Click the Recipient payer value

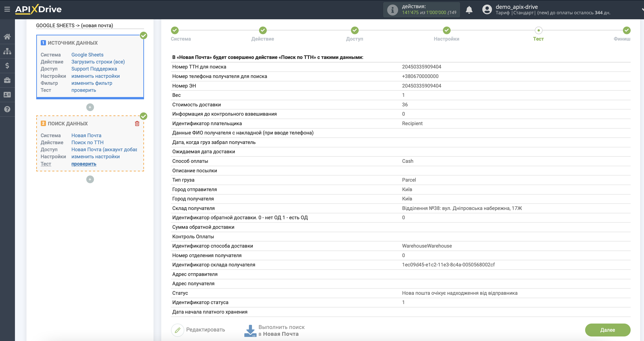412,123
